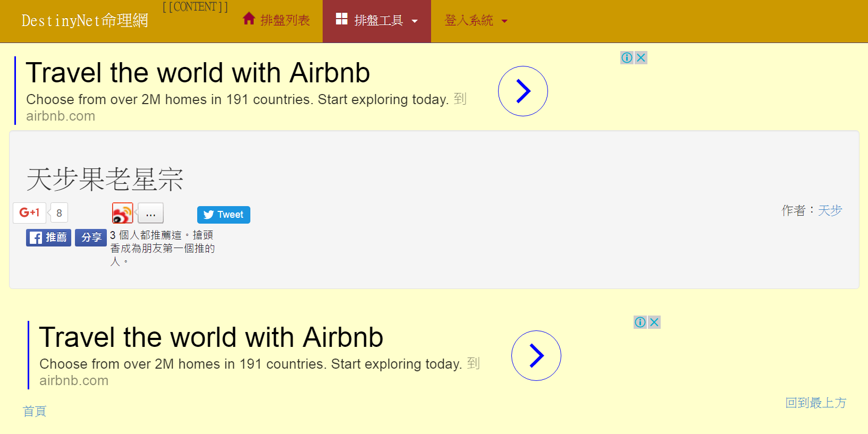868x434 pixels.
Task: Click the home icon beside 排盤列表
Action: point(249,19)
